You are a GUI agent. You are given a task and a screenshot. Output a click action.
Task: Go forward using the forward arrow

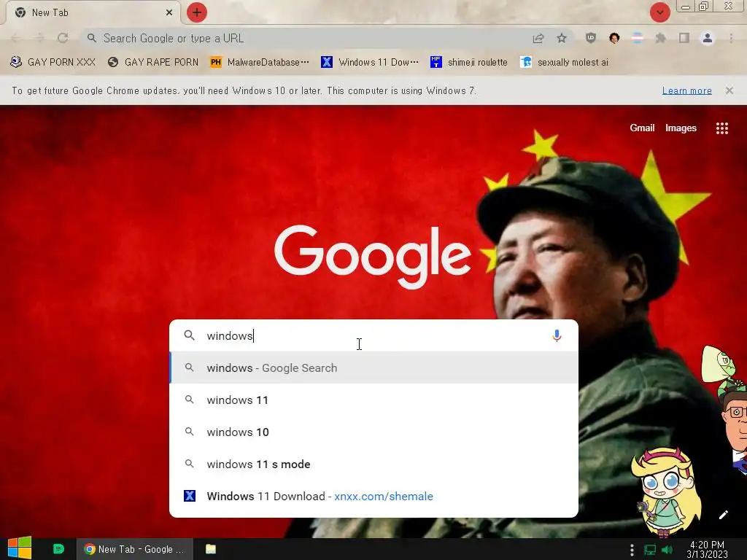(x=39, y=38)
